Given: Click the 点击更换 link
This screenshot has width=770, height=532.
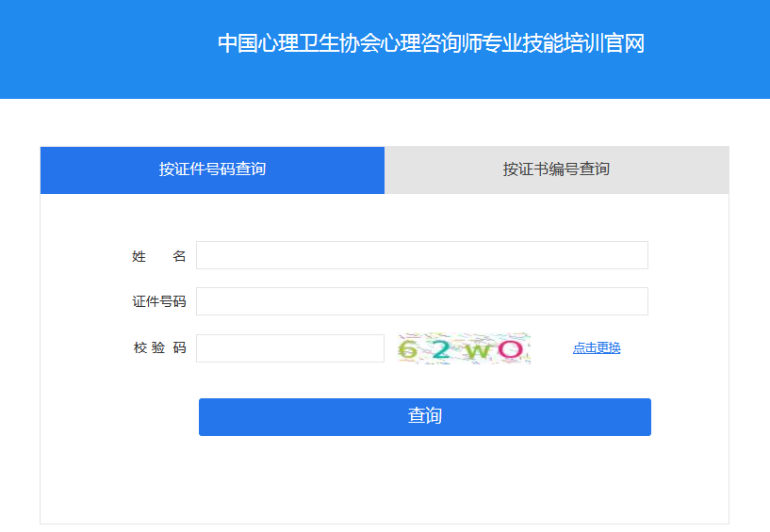Looking at the screenshot, I should [596, 348].
